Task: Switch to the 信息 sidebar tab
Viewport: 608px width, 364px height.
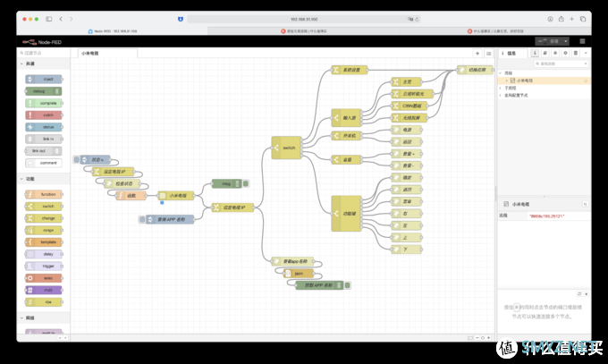Action: pyautogui.click(x=512, y=54)
